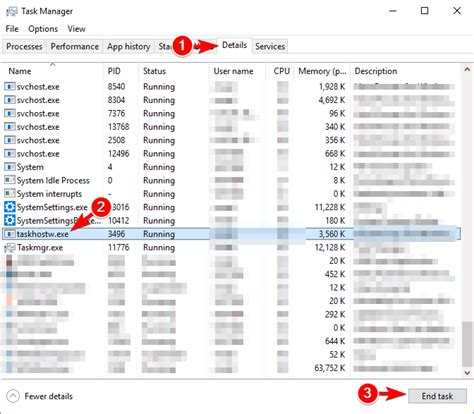Sort by the Memory column header

pyautogui.click(x=322, y=71)
